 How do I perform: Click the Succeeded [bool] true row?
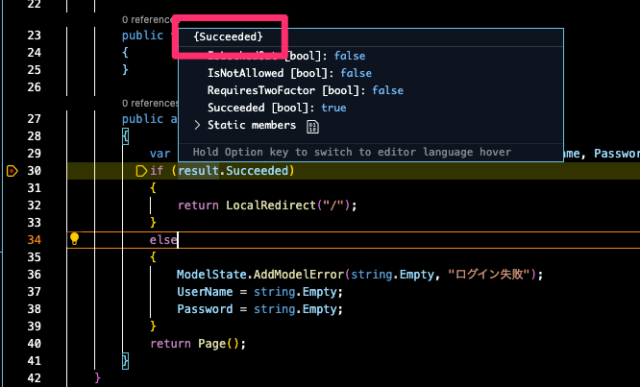point(277,108)
